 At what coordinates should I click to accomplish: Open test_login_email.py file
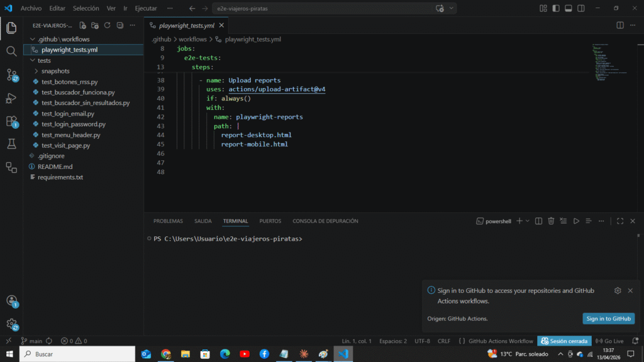point(68,113)
